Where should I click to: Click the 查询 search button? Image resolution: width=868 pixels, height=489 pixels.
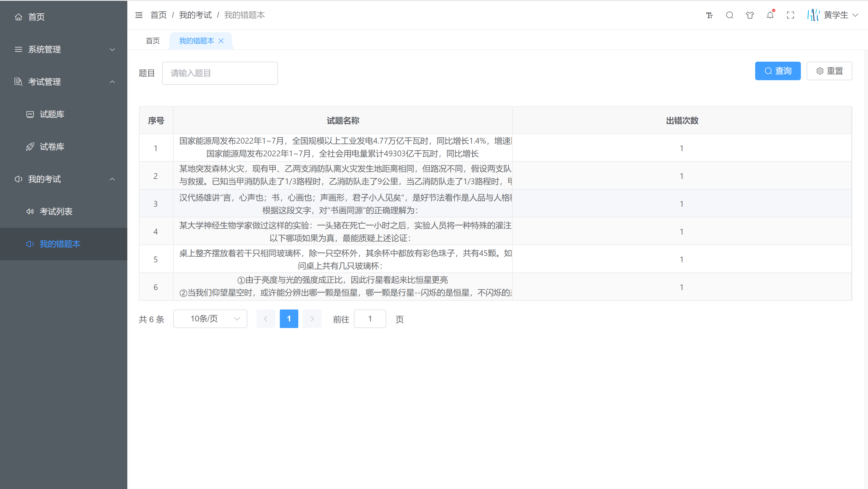778,71
